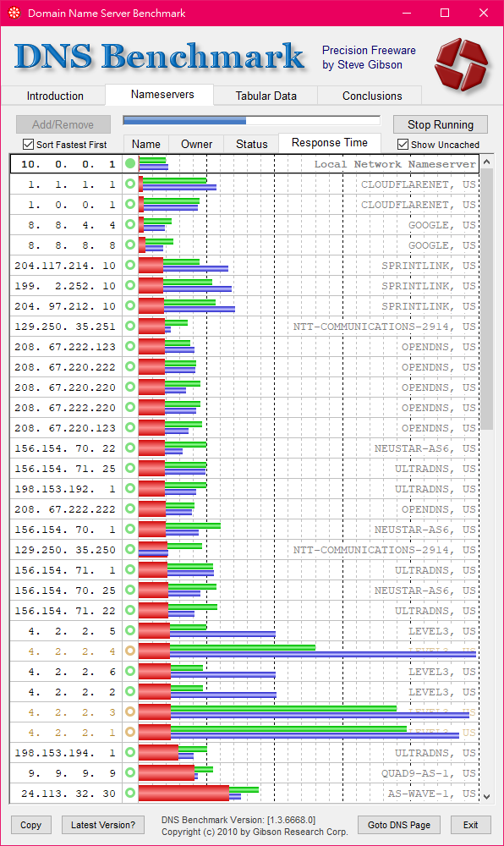Click status circle of 129.250.35.250
The height and width of the screenshot is (846, 504).
click(130, 549)
